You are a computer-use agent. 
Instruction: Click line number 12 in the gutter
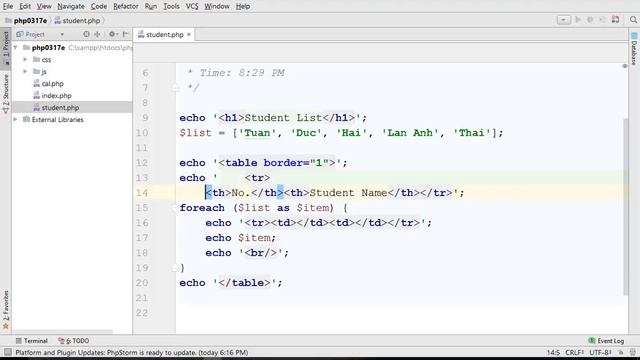pos(142,163)
